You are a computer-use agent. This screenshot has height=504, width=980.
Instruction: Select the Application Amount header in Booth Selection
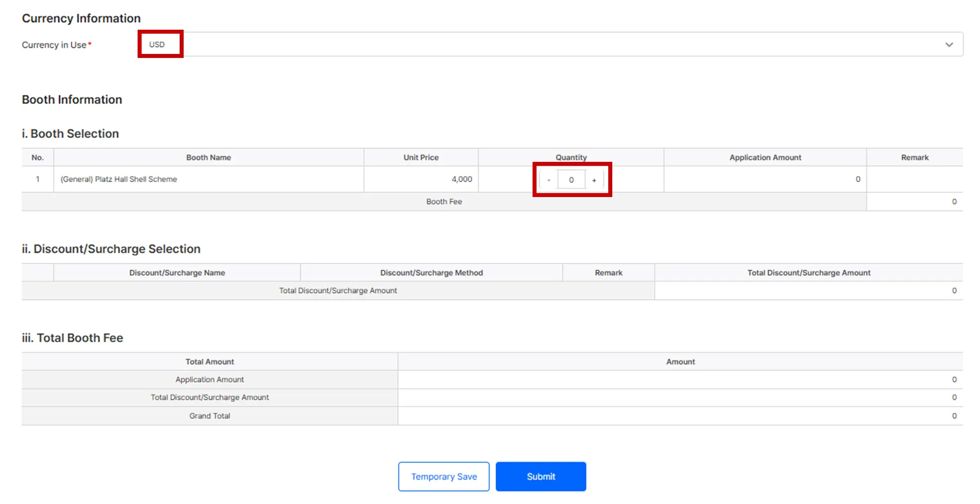[765, 157]
